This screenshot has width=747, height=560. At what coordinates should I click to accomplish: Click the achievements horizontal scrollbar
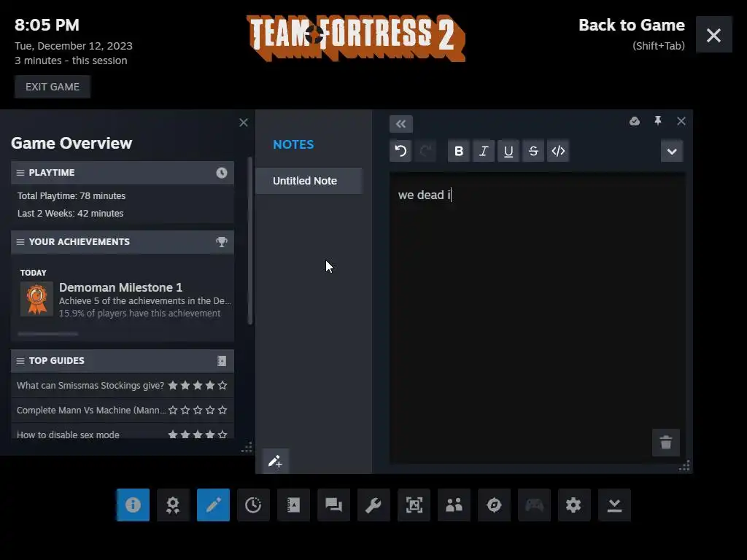click(x=48, y=334)
